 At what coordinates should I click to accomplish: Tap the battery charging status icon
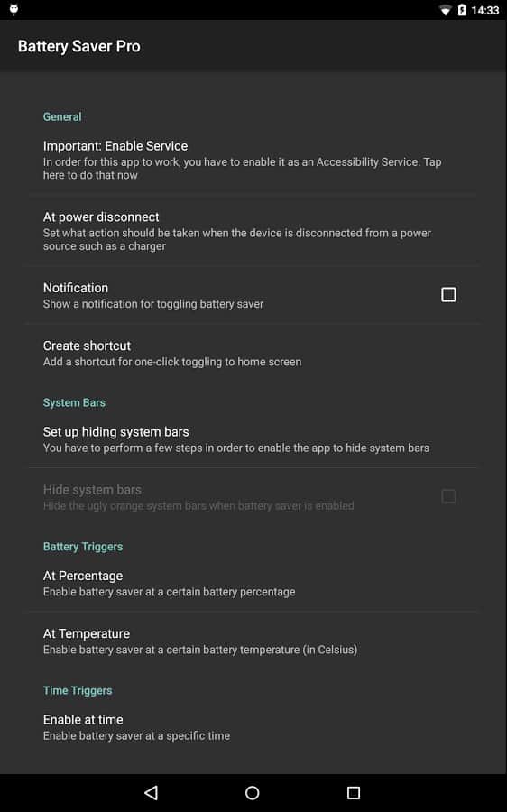462,10
